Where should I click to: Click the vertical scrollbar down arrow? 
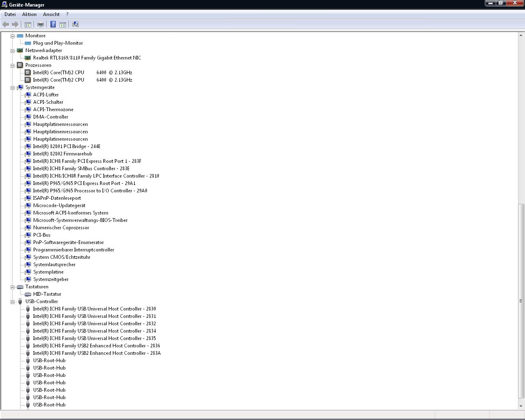tap(521, 406)
